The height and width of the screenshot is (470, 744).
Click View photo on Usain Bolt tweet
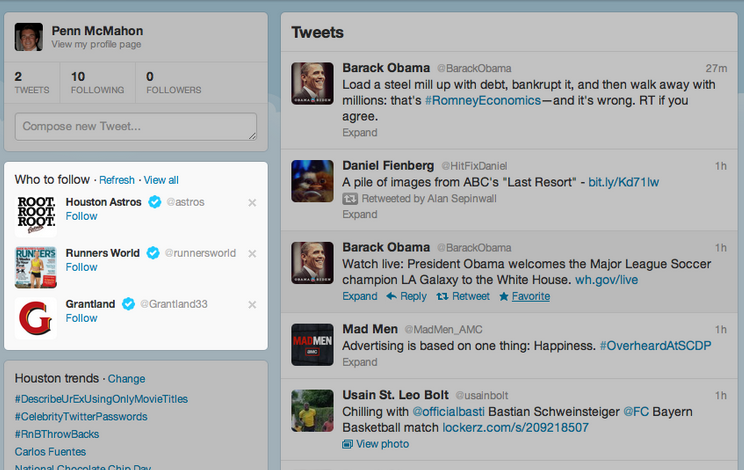pos(382,444)
